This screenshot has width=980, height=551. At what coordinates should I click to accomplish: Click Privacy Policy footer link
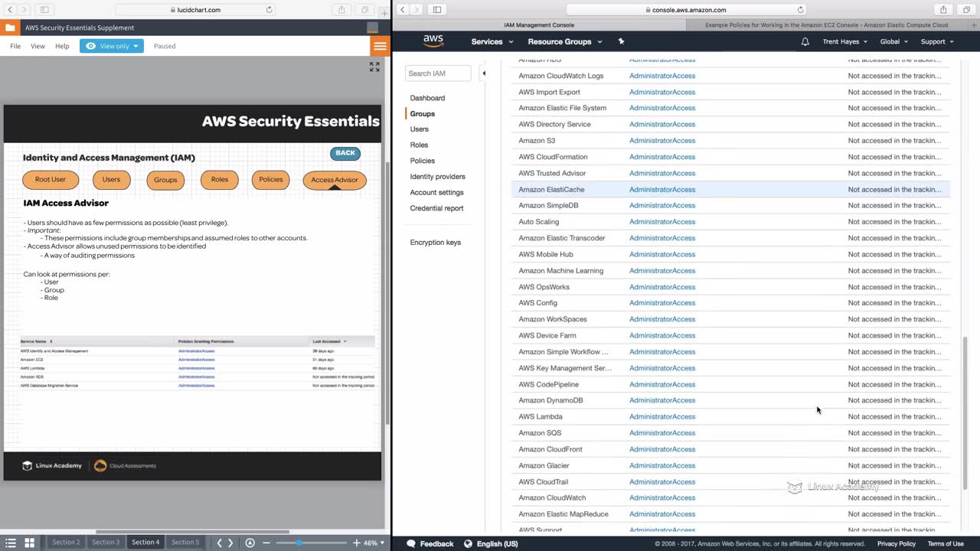(x=897, y=543)
